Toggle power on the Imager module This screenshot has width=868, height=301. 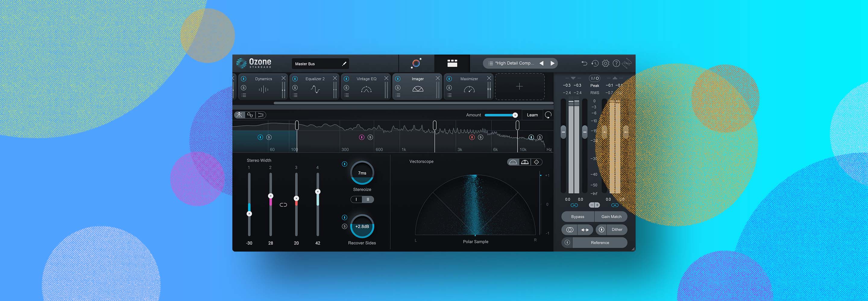coord(398,79)
